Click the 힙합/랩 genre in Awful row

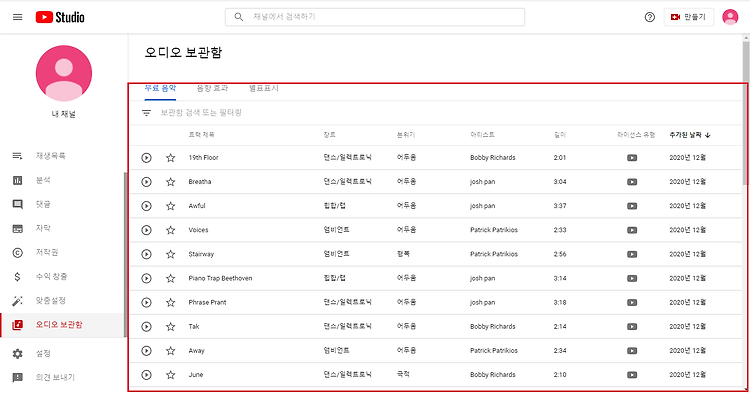[334, 206]
